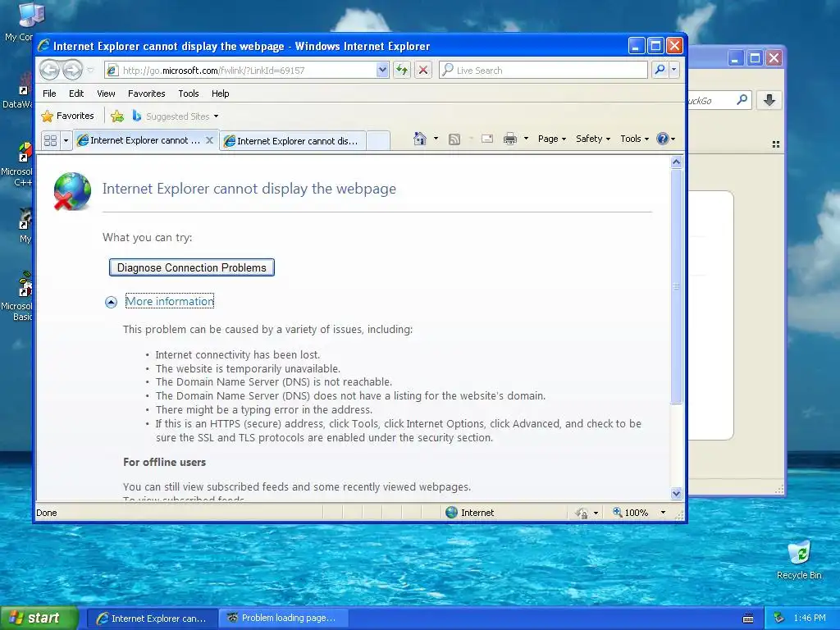
Task: Open the Start menu
Action: tap(39, 618)
